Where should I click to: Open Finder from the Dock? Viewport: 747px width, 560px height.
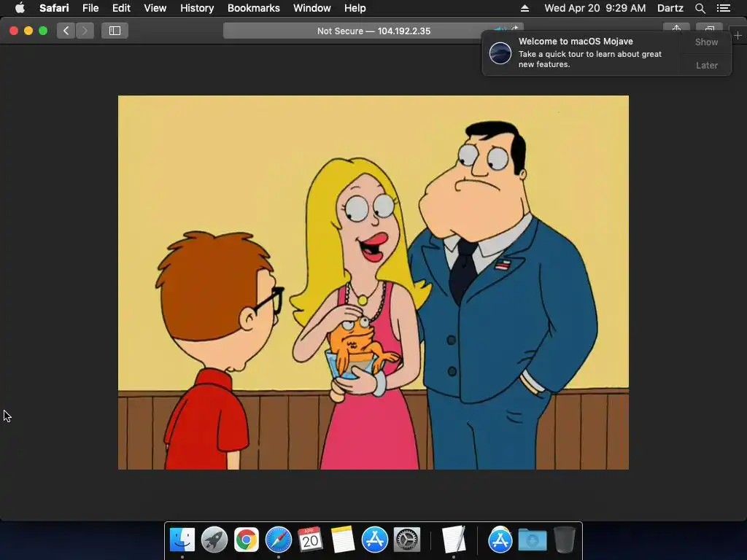[x=182, y=540]
